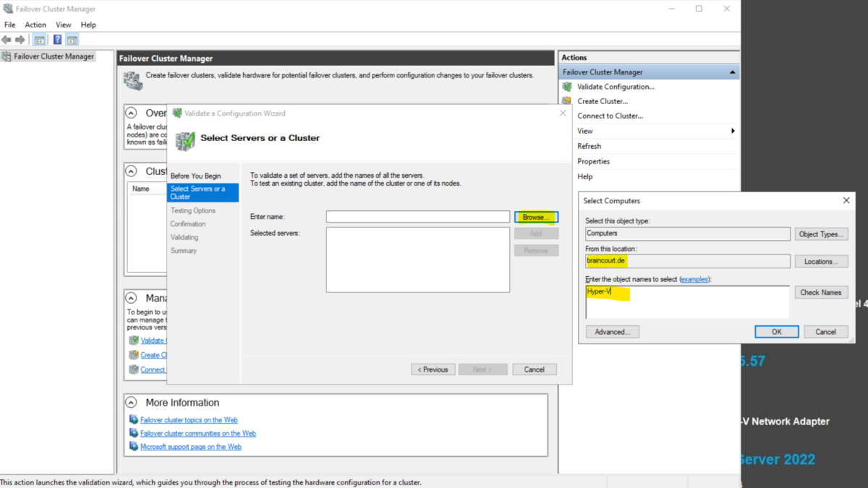This screenshot has height=488, width=868.
Task: Click the Object Types button
Action: point(821,234)
